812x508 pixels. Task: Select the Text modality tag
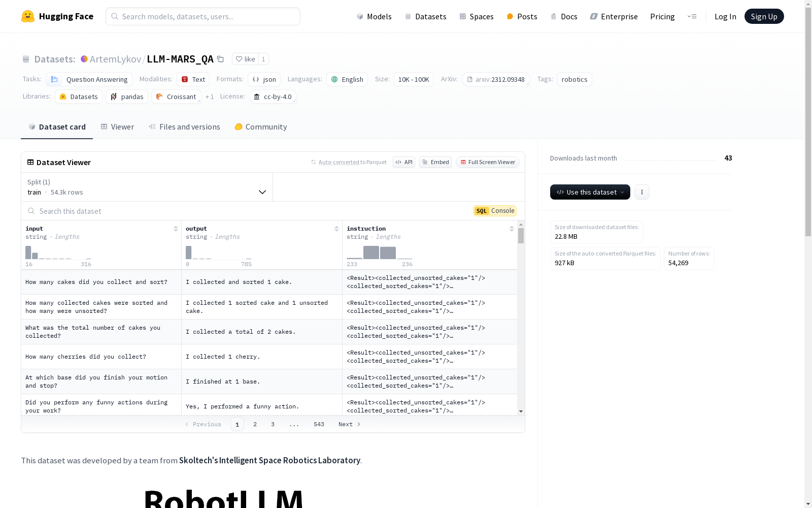(x=193, y=79)
